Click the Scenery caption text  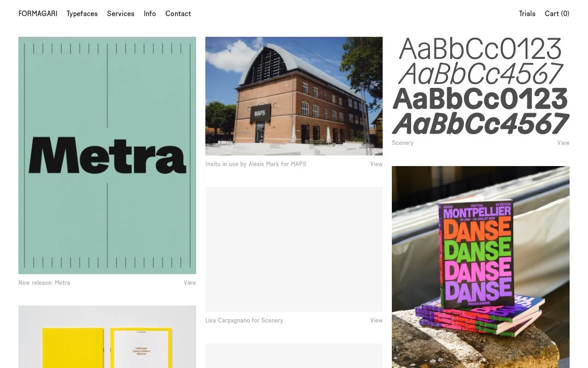403,143
